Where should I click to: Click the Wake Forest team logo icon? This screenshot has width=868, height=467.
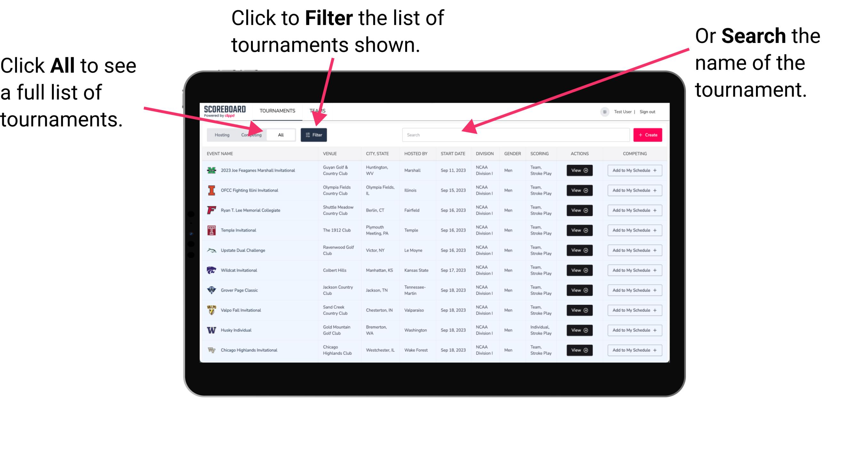coord(211,350)
